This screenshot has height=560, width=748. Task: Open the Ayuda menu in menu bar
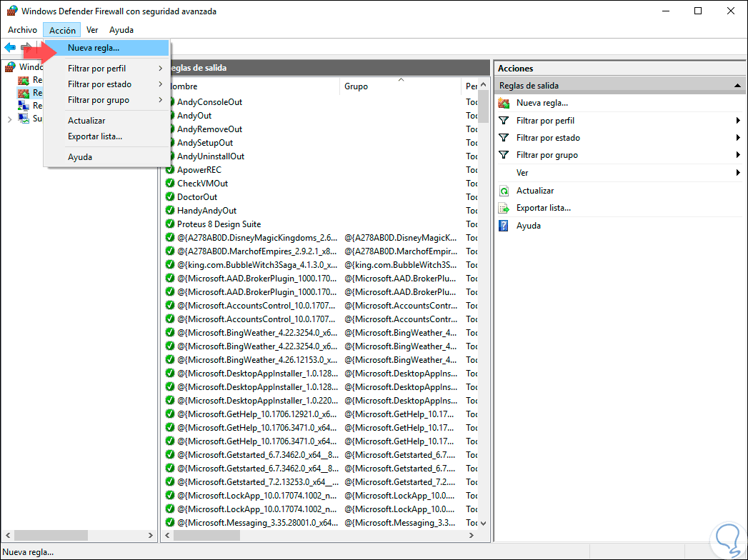(121, 29)
